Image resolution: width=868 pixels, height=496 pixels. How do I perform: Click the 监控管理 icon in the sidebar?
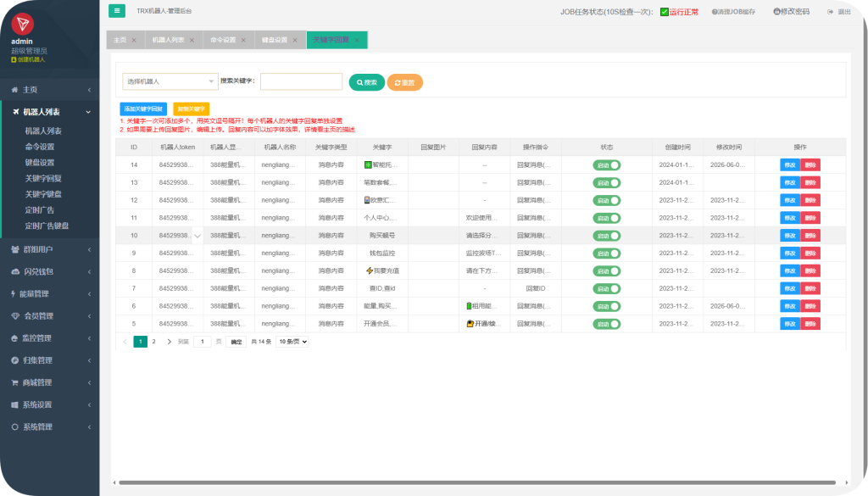15,338
